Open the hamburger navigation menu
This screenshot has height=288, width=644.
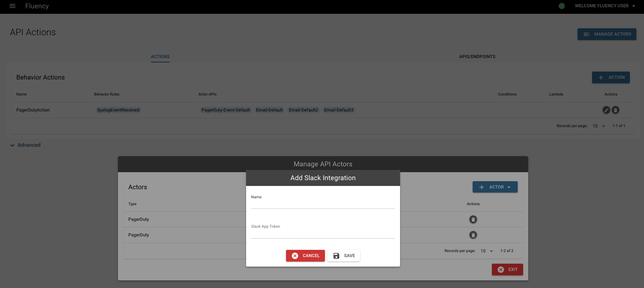click(x=12, y=6)
